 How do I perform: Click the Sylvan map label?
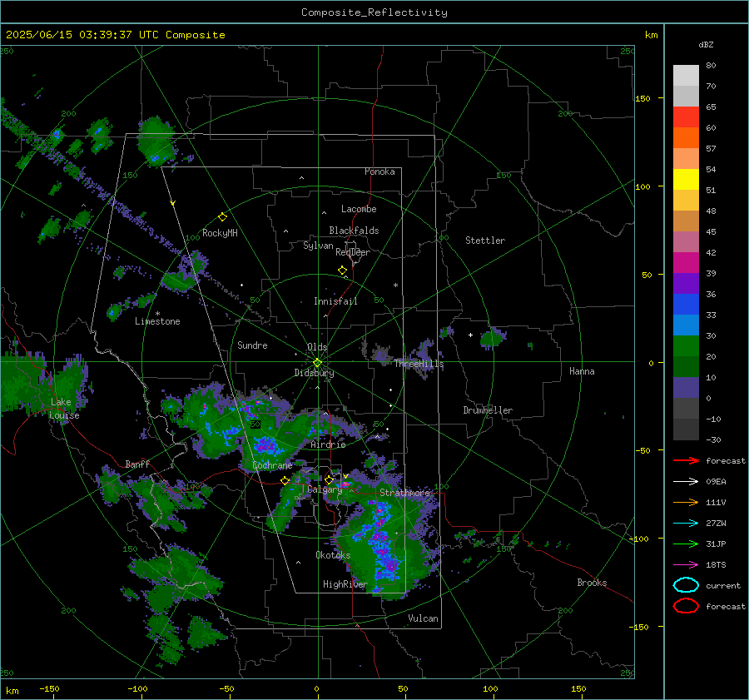[x=318, y=246]
